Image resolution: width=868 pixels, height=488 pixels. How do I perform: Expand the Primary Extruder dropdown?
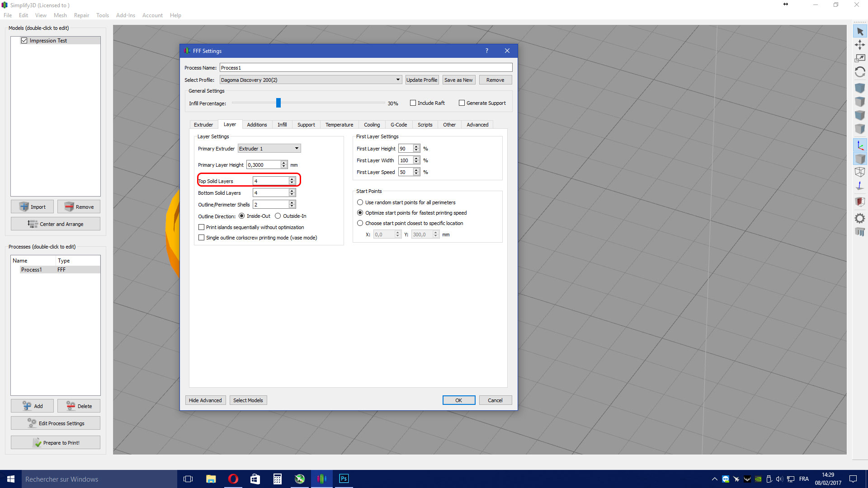(x=269, y=149)
